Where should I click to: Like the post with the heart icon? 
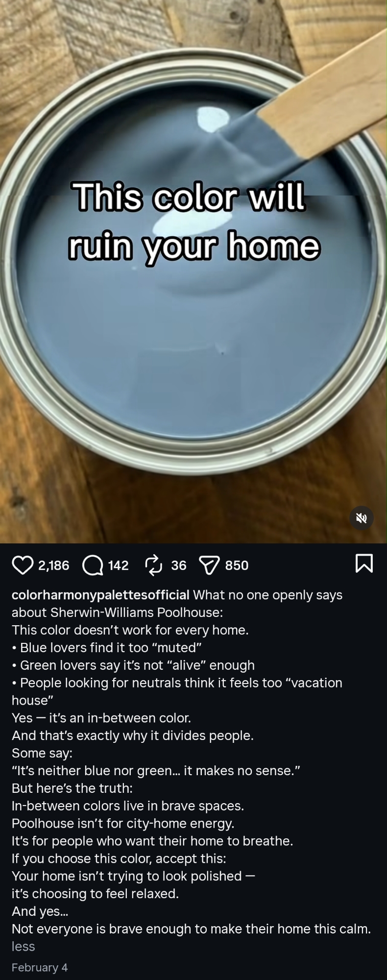coord(23,565)
